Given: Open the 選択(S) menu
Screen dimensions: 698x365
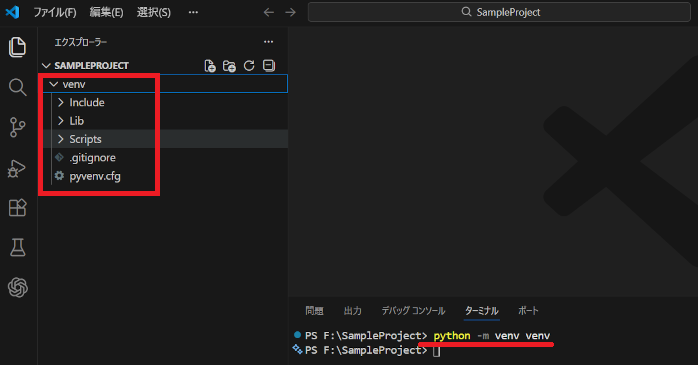Looking at the screenshot, I should tap(154, 12).
